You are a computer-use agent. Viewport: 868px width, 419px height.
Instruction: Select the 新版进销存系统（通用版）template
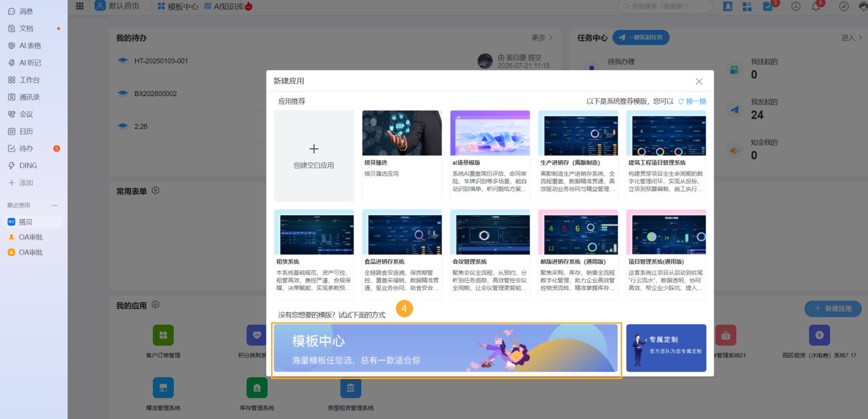(578, 255)
